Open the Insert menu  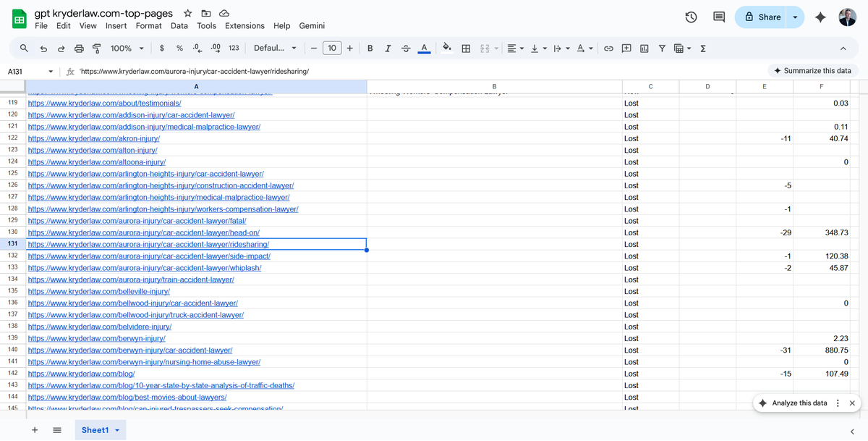click(116, 26)
